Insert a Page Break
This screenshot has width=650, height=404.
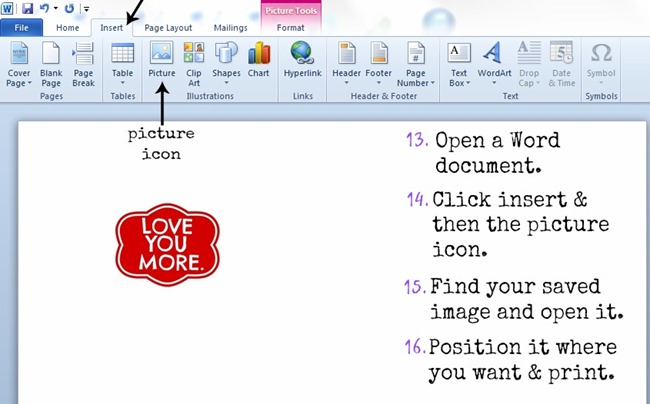pos(83,65)
